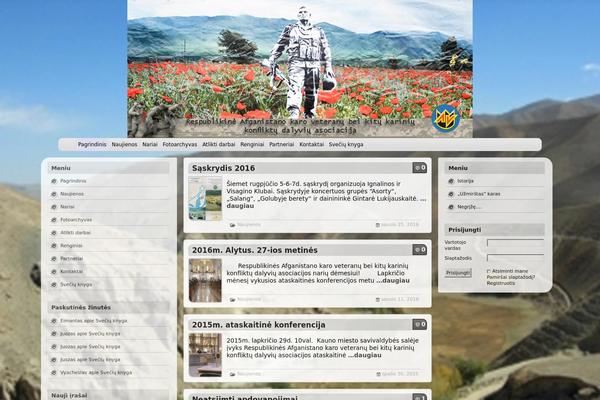Open the Sąskrydis 2016 post thumbnail
The height and width of the screenshot is (400, 600).
point(205,198)
